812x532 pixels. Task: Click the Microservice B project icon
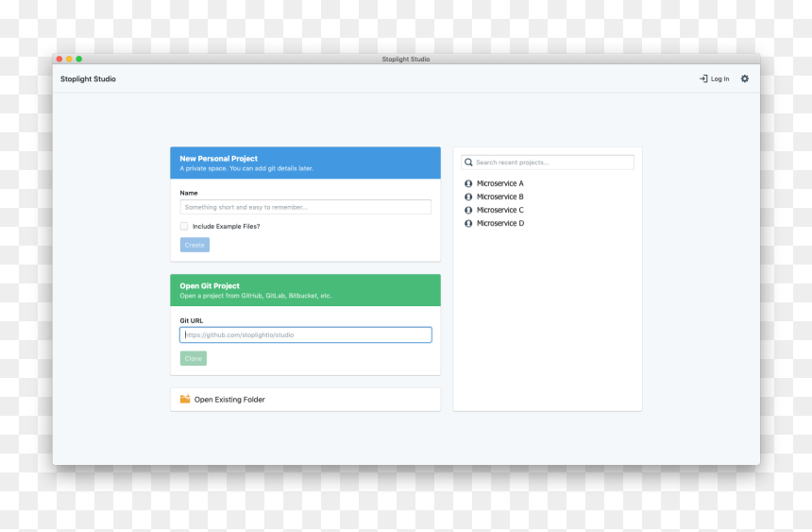[x=468, y=197]
